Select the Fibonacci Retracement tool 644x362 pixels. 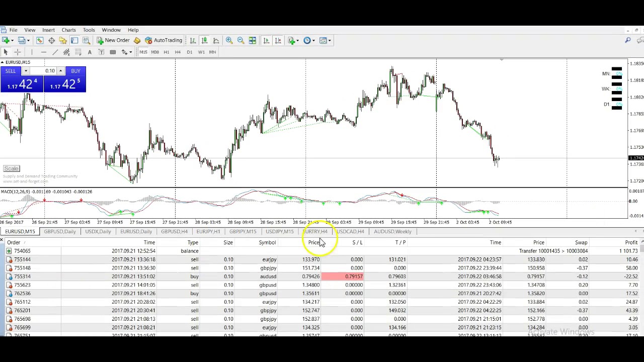tap(78, 52)
